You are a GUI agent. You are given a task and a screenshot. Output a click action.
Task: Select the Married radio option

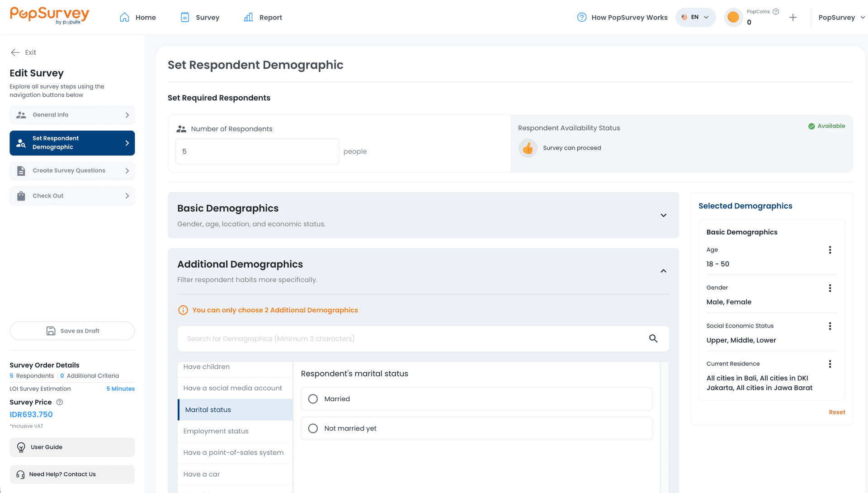tap(476, 399)
